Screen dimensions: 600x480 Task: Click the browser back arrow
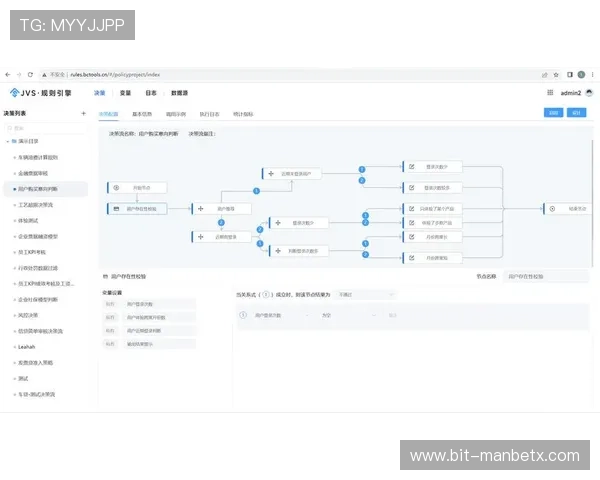pos(8,74)
